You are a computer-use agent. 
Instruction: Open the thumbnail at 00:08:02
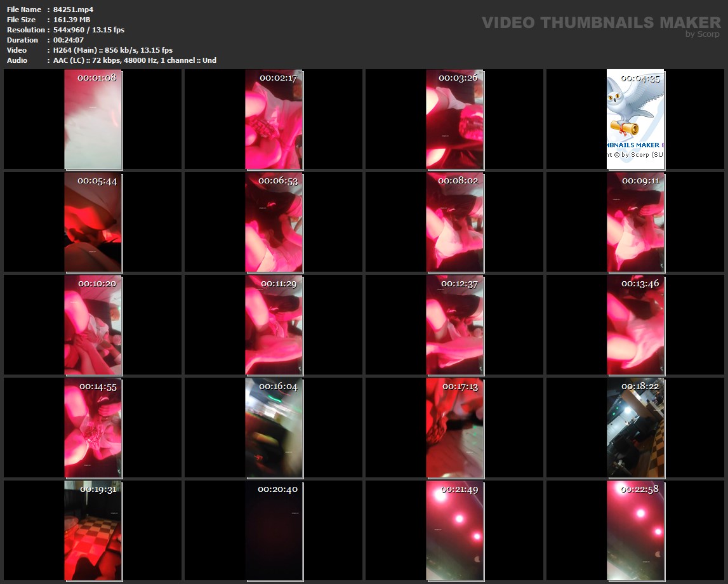click(454, 222)
